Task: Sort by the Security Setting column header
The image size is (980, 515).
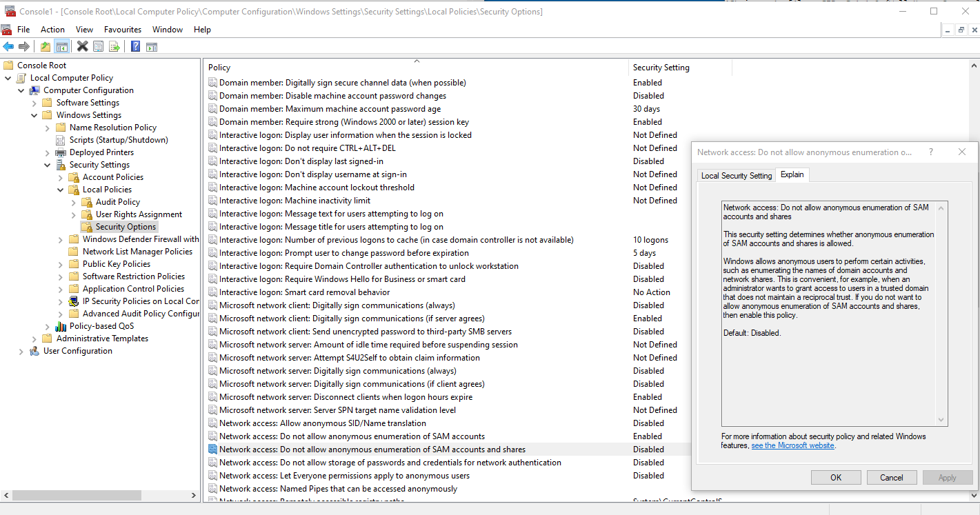Action: click(681, 68)
